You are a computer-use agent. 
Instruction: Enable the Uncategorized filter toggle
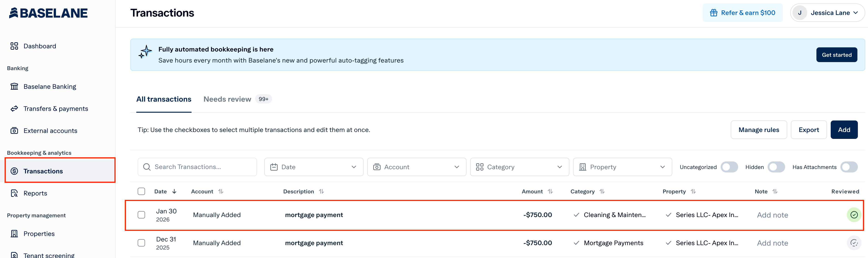[729, 167]
